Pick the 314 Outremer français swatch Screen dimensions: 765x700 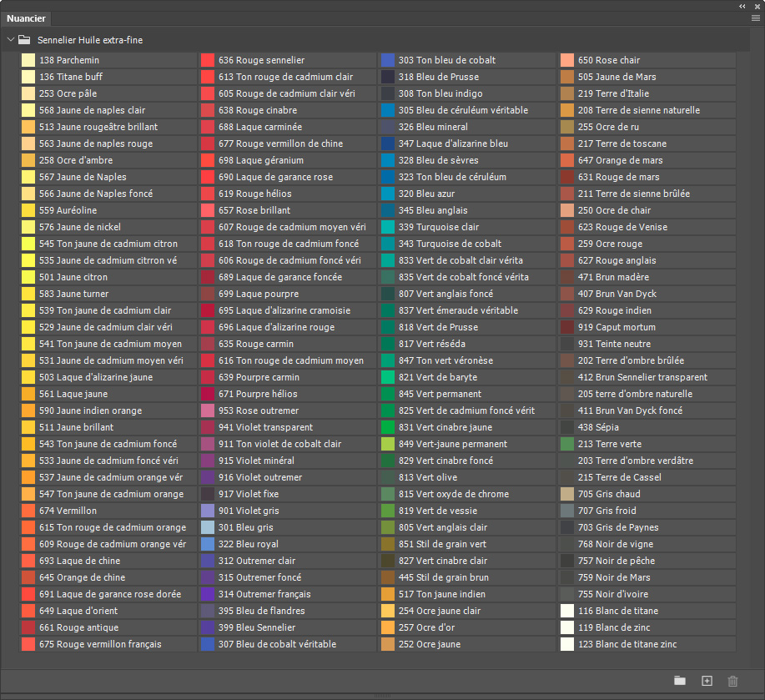click(208, 594)
